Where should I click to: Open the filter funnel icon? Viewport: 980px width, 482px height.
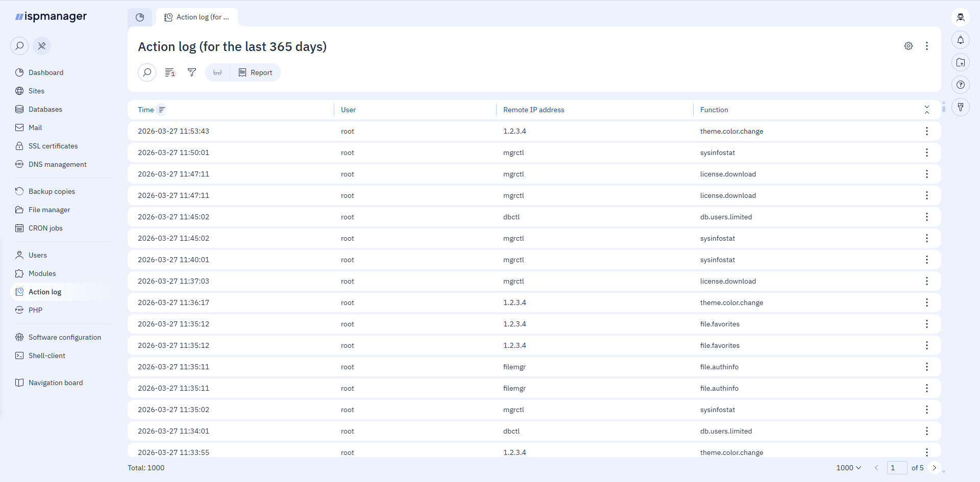point(192,72)
